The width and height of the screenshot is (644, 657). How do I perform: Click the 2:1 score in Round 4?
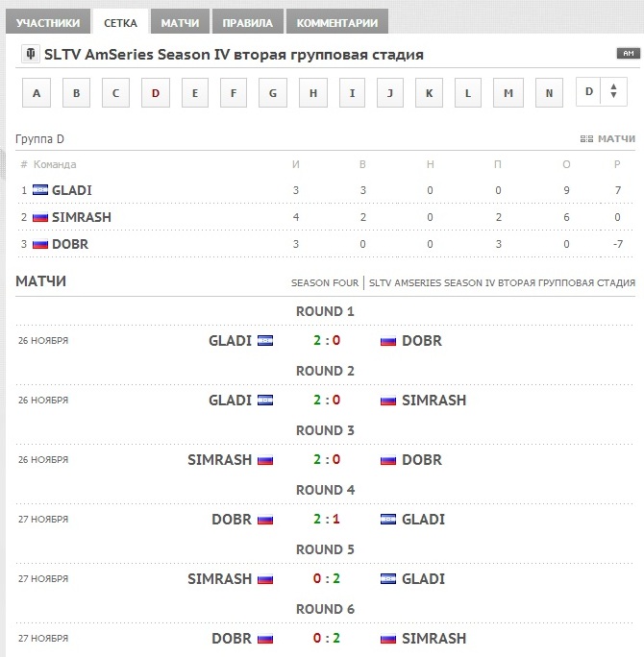click(x=327, y=519)
